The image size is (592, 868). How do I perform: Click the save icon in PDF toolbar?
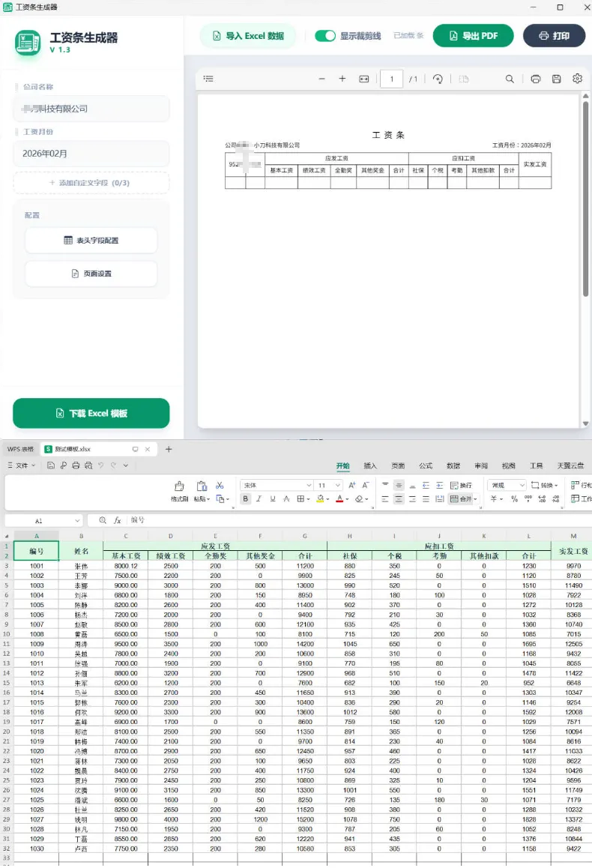[556, 79]
